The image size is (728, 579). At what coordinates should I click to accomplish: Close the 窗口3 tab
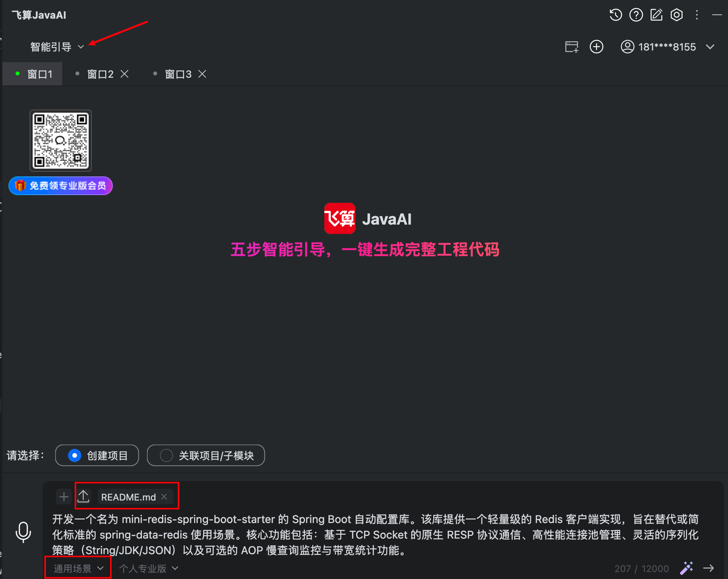[202, 74]
